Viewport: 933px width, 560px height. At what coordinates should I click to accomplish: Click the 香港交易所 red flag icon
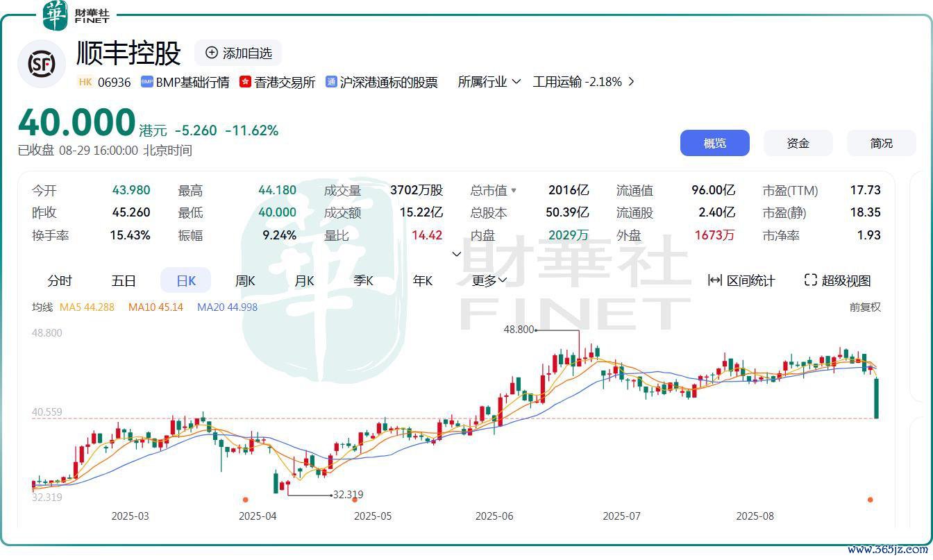point(245,82)
